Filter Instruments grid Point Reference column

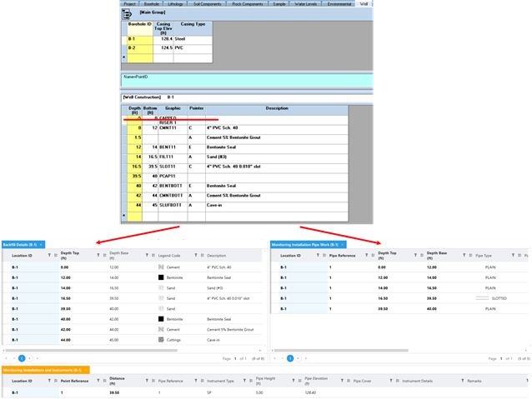(98, 381)
